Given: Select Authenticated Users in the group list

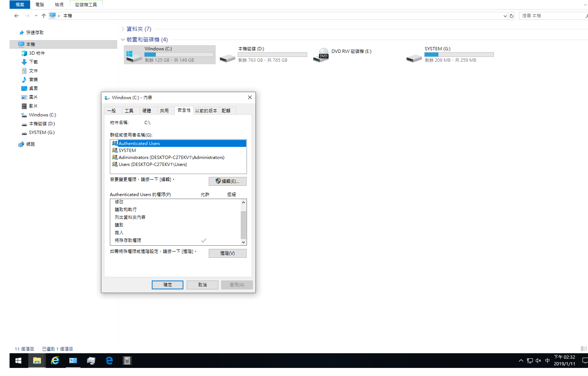Looking at the screenshot, I should tap(178, 144).
